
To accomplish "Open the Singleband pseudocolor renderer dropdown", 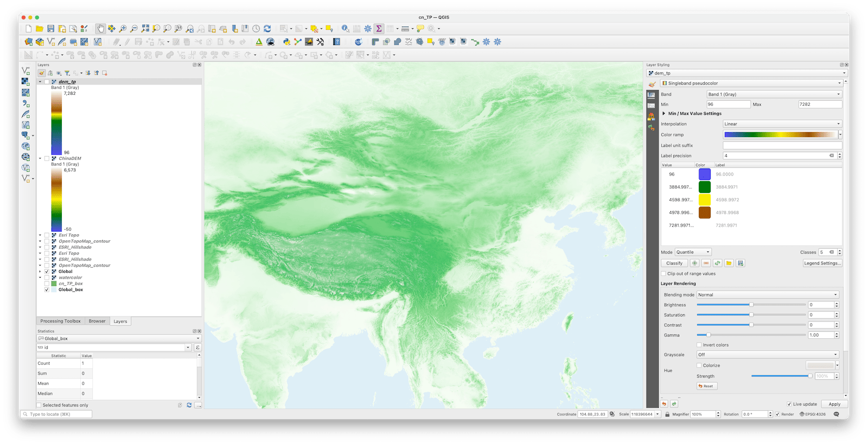I will point(751,83).
